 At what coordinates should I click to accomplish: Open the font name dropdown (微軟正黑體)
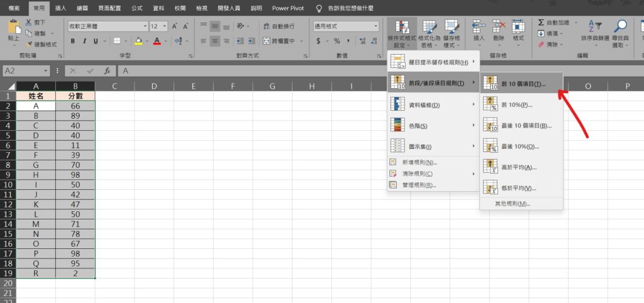[x=145, y=26]
